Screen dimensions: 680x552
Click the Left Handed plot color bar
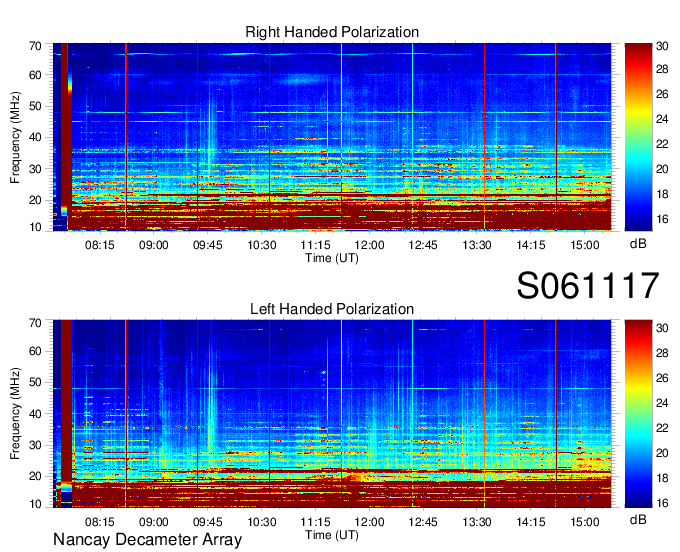pyautogui.click(x=638, y=414)
